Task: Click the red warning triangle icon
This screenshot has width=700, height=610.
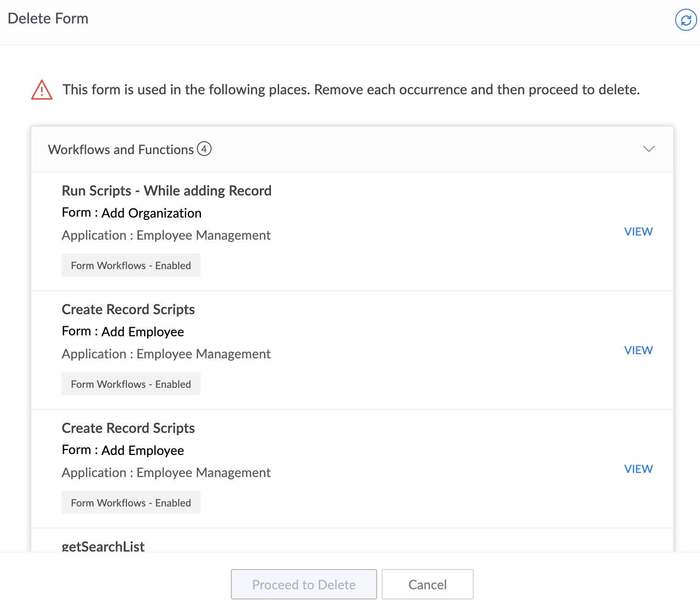Action: 42,90
